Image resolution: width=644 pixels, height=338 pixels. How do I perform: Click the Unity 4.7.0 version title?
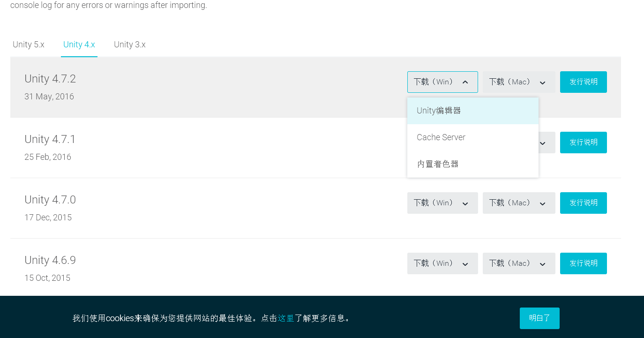[50, 200]
